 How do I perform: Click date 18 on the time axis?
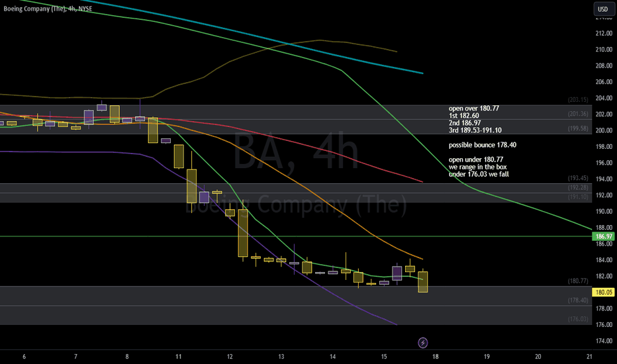click(435, 357)
